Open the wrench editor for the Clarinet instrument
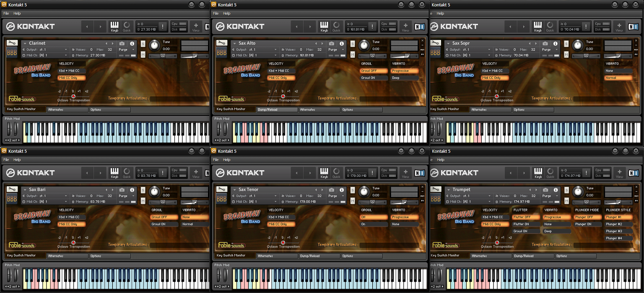 click(12, 43)
